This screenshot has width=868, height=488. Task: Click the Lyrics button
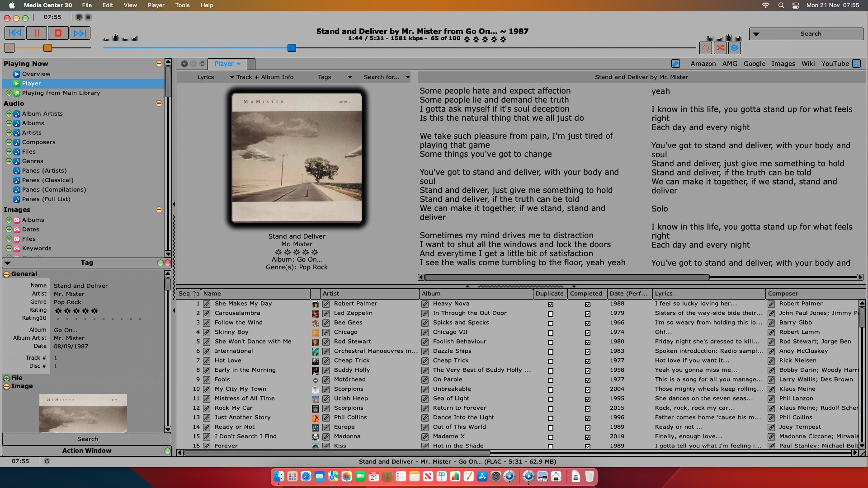[x=206, y=77]
